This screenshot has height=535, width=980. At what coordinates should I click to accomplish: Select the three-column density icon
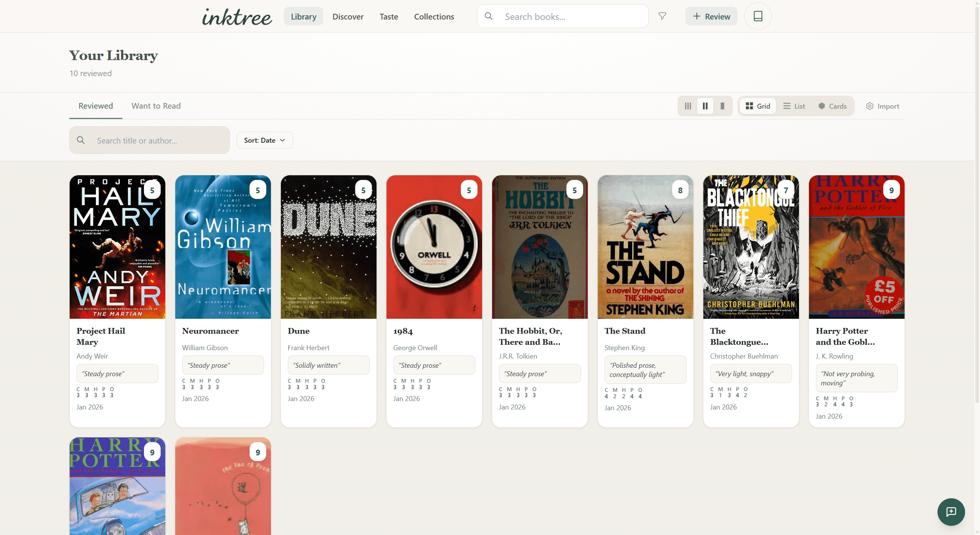pyautogui.click(x=687, y=106)
